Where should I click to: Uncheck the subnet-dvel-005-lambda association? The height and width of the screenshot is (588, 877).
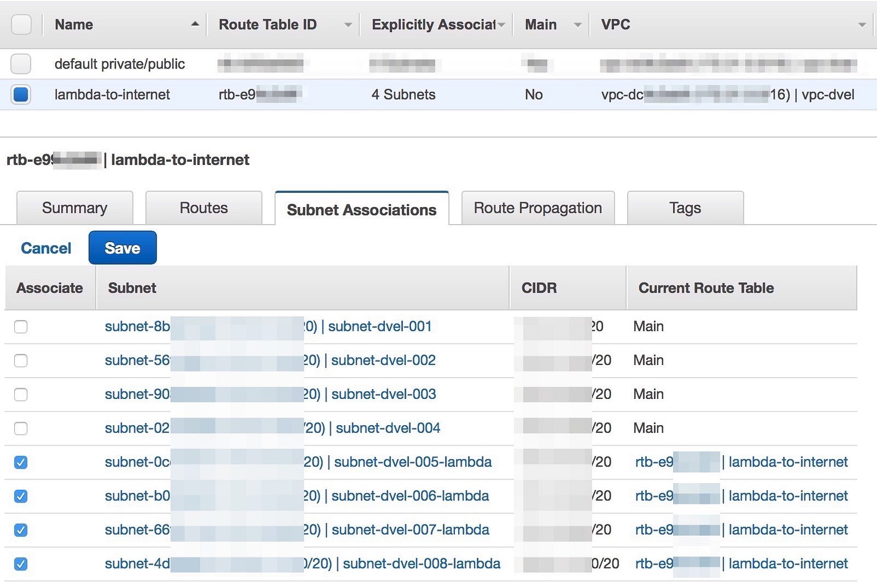coord(21,463)
